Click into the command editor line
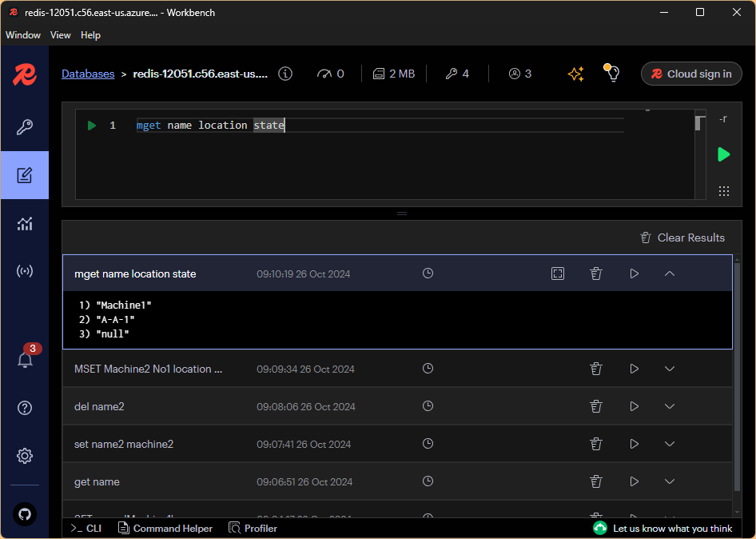 [380, 126]
